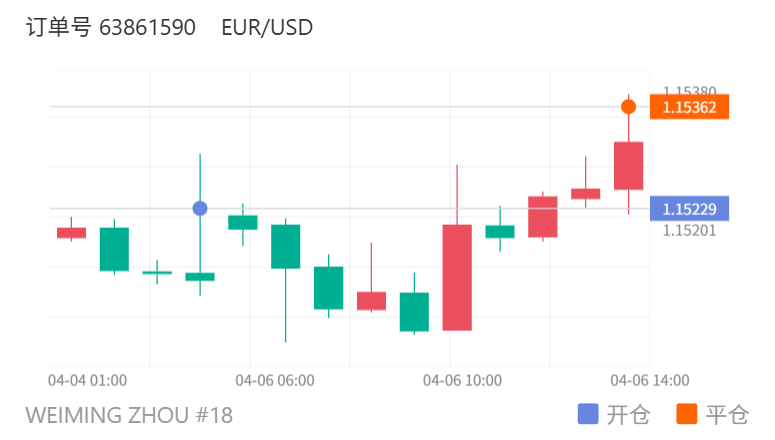Click the 04-06 06:00 time axis label
Viewport: 775px width, 440px height.
coord(275,380)
